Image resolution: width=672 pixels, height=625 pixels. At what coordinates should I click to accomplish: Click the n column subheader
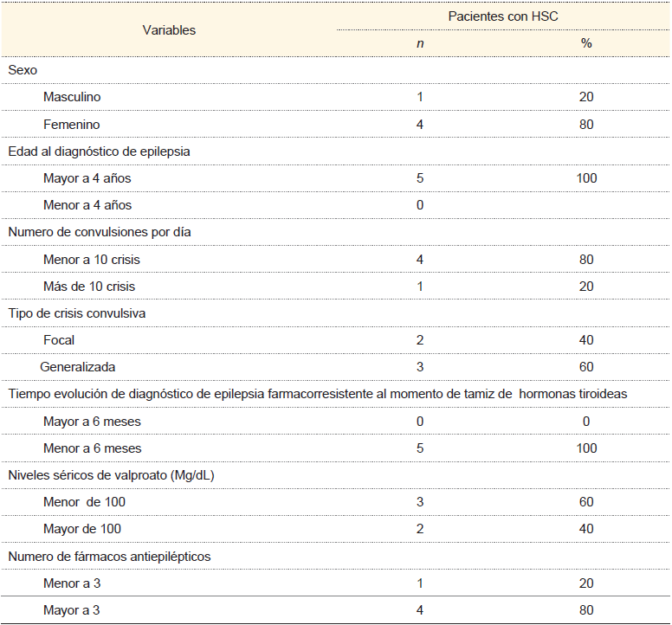click(x=420, y=43)
